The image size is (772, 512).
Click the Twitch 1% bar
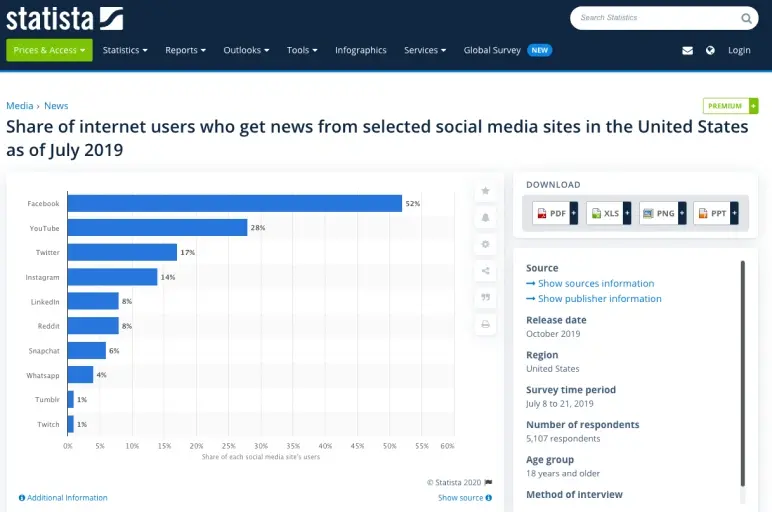(71, 424)
